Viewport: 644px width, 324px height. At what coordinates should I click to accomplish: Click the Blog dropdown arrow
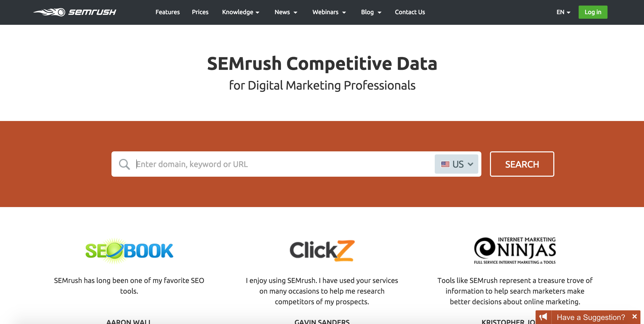(381, 12)
